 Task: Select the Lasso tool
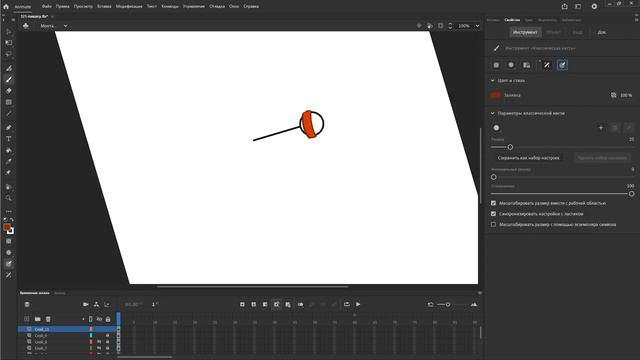tap(9, 54)
